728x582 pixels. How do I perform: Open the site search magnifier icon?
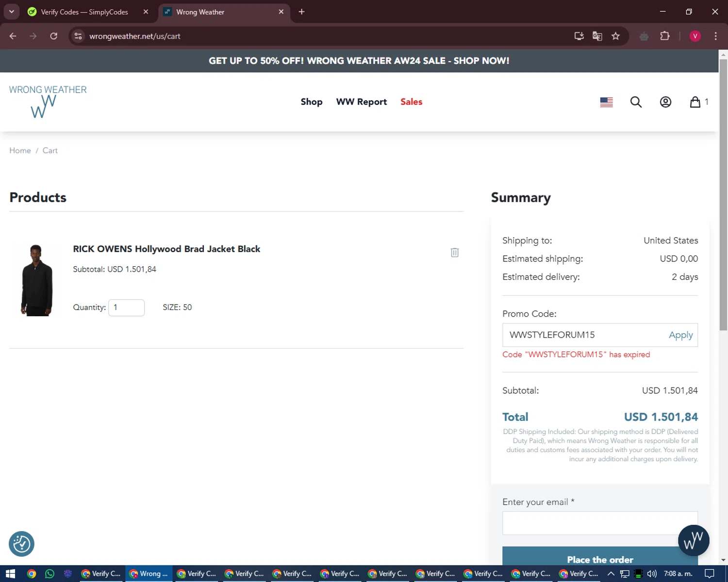pos(636,102)
